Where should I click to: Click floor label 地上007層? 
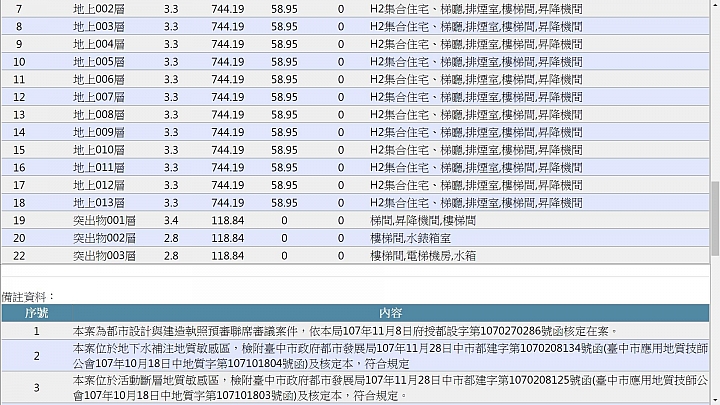[x=99, y=97]
